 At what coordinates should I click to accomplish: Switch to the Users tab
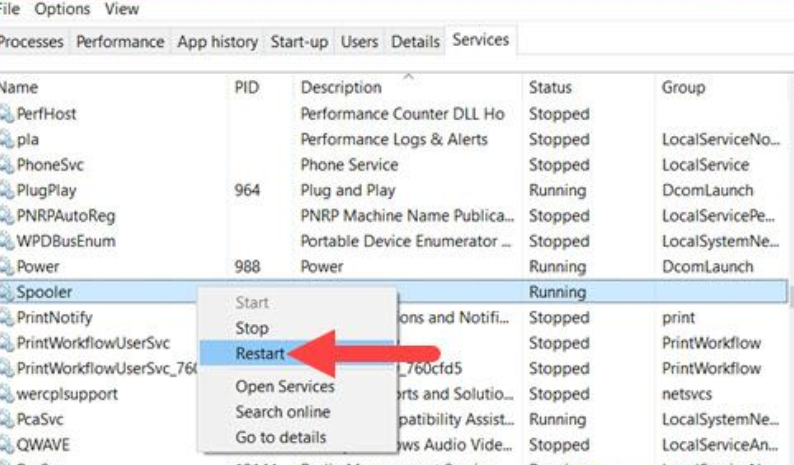[x=359, y=42]
